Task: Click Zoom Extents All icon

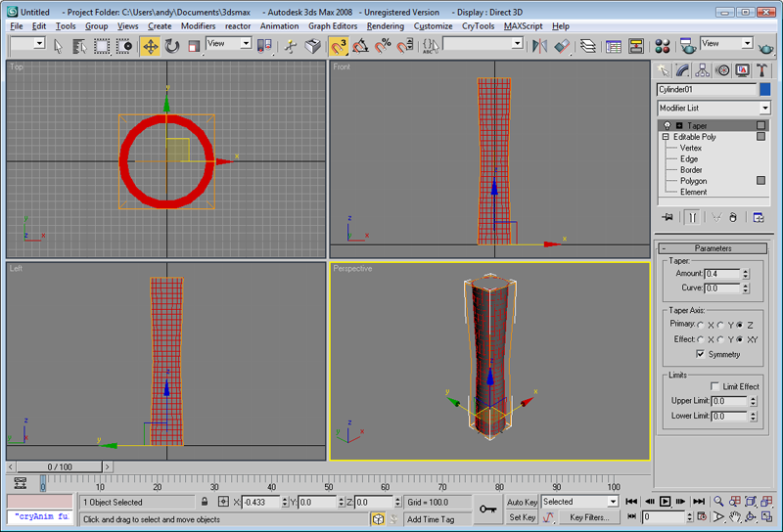Action: click(766, 501)
